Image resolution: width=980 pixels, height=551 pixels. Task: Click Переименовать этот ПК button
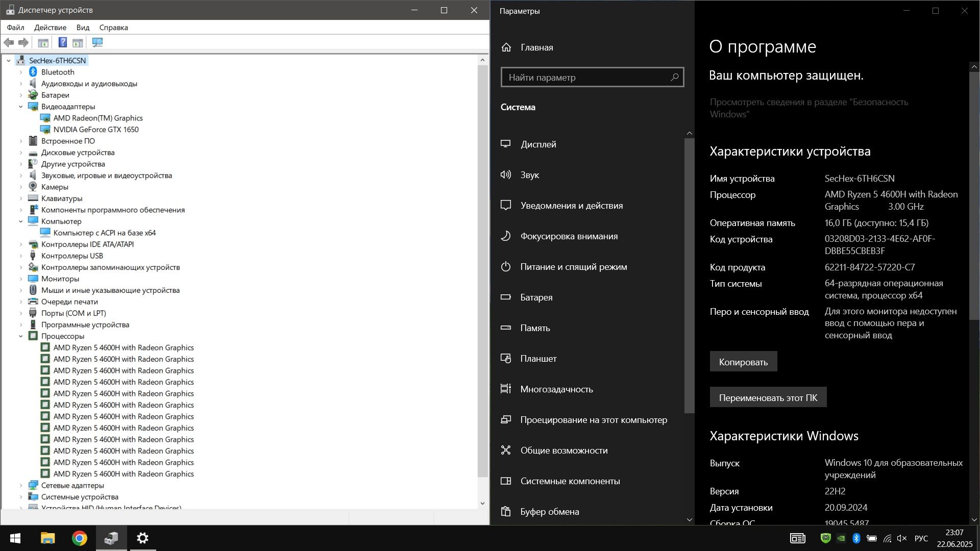coord(768,397)
